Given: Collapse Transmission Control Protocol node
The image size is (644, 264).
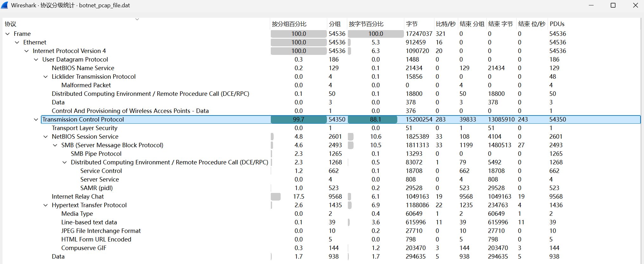Looking at the screenshot, I should 36,119.
